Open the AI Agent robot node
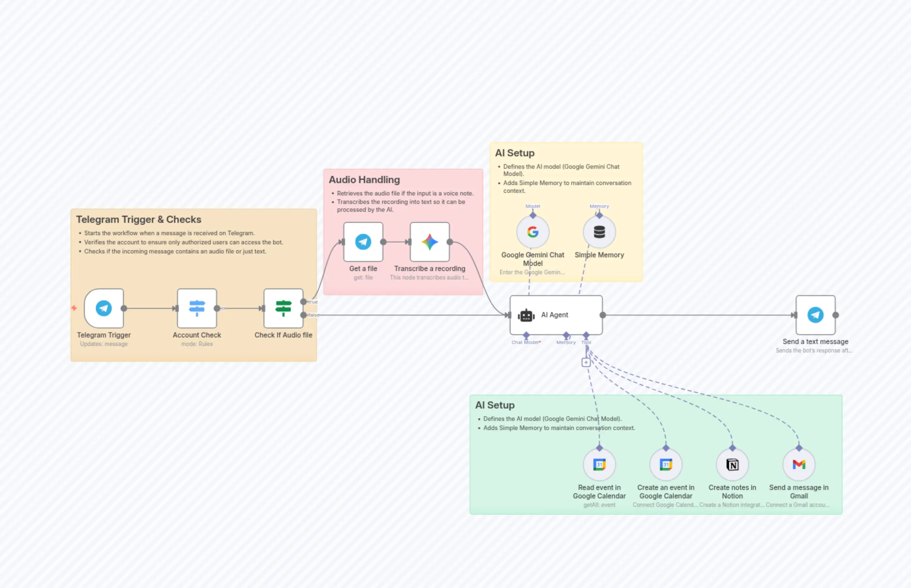 (x=556, y=315)
